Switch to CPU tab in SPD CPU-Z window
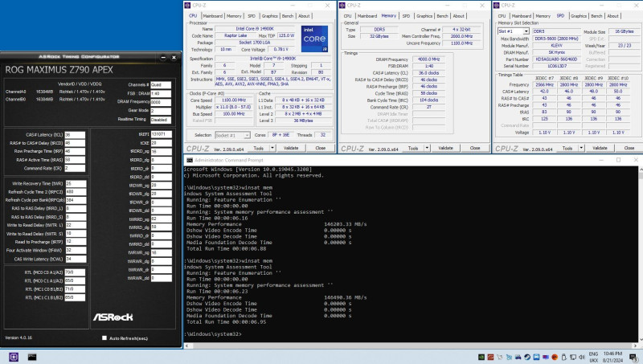 coord(502,16)
